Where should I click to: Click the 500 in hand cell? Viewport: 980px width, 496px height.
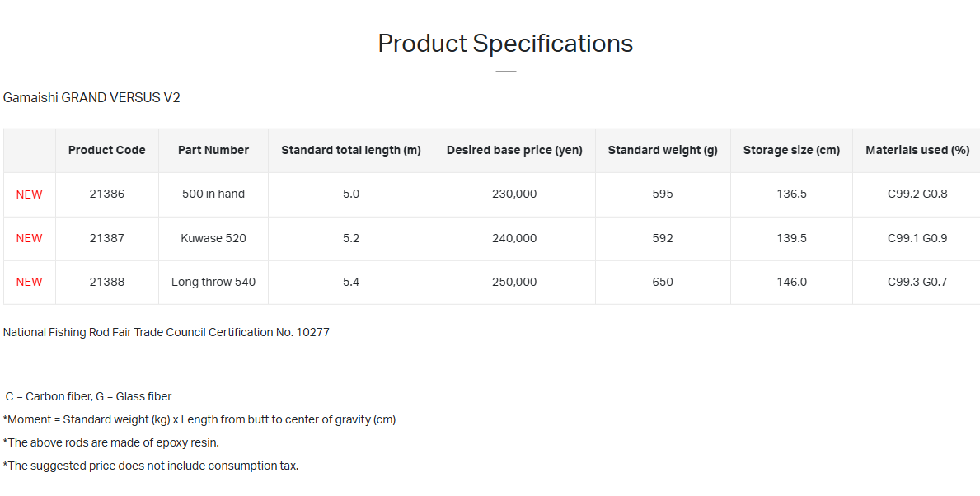click(x=213, y=194)
